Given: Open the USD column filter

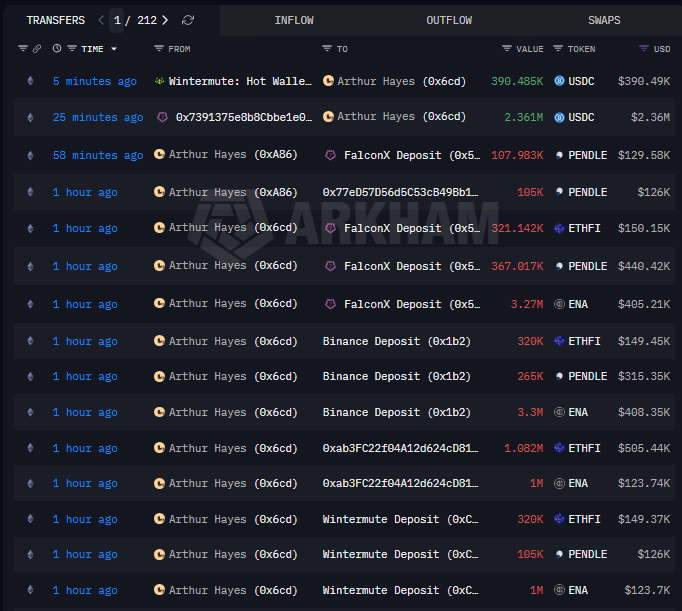Looking at the screenshot, I should pos(644,49).
